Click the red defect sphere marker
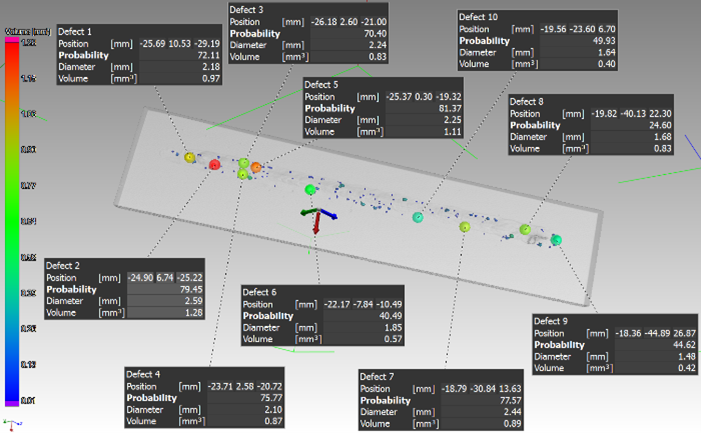The image size is (701, 433). pyautogui.click(x=213, y=165)
